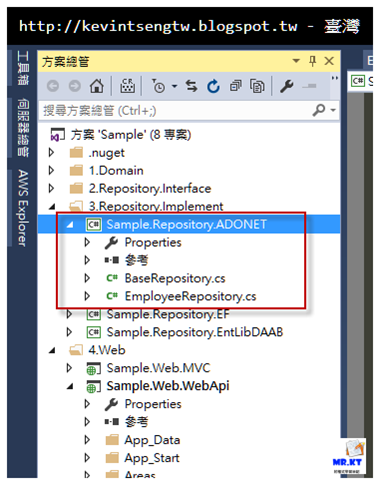
Task: Expand Properties under Sample.Repository.ADONET
Action: pos(87,242)
